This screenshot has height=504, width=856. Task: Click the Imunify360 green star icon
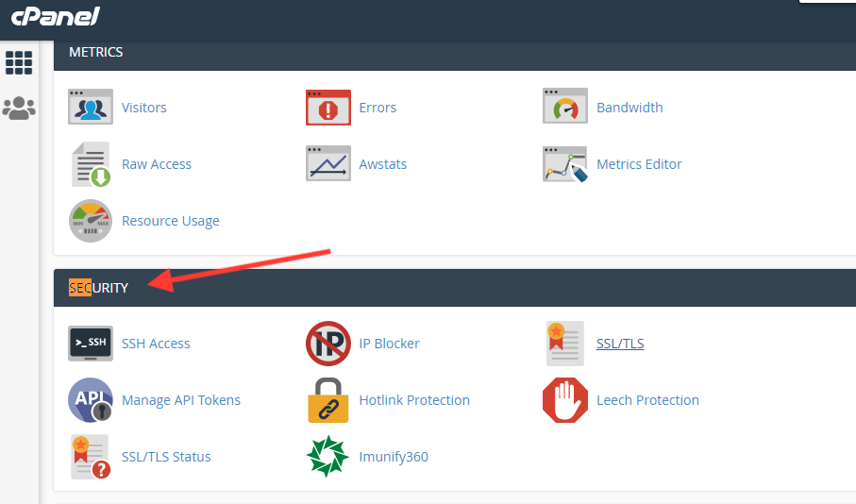(327, 457)
